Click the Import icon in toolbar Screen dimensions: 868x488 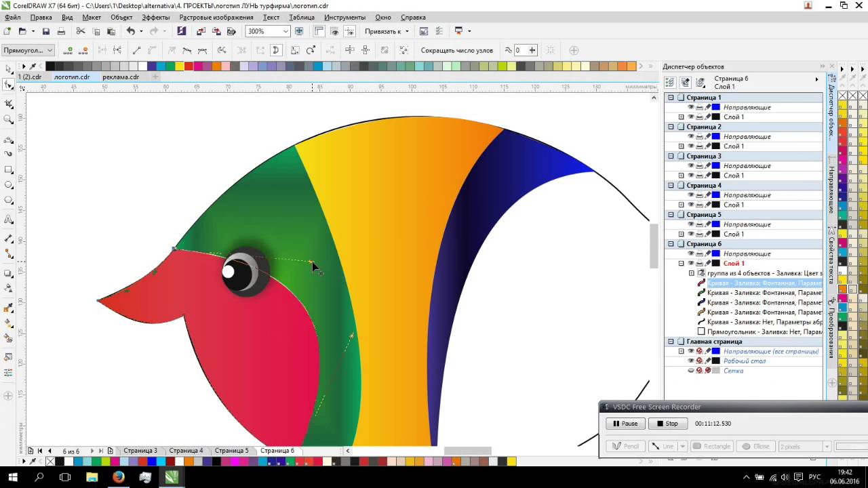[x=201, y=31]
